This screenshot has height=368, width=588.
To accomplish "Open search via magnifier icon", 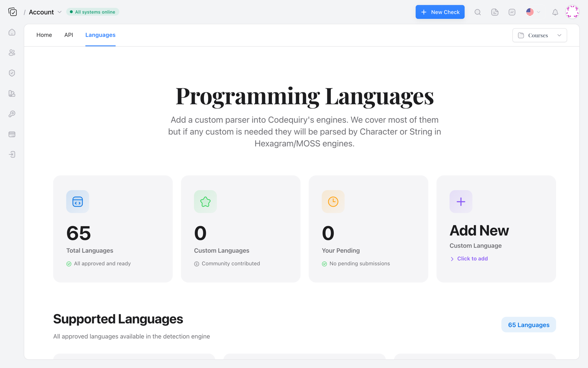I will click(x=478, y=12).
